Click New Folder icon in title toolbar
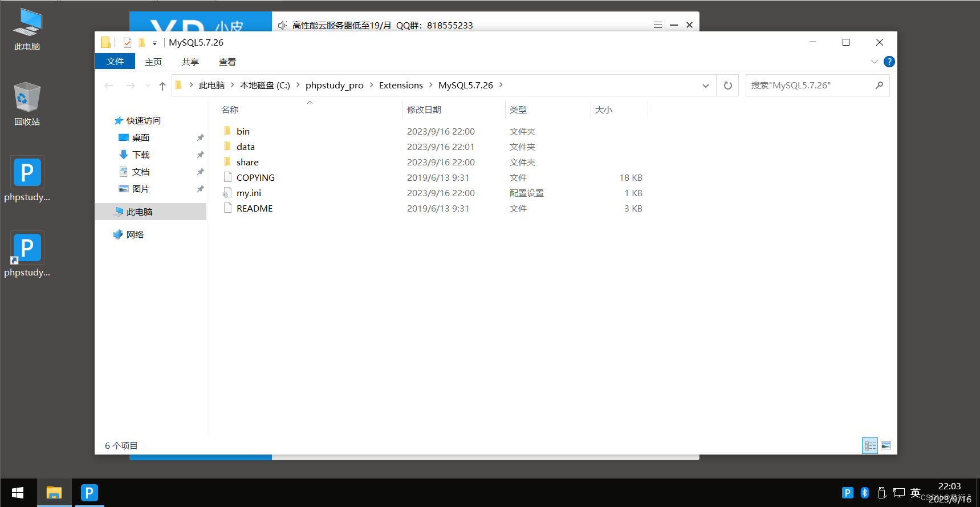 tap(141, 43)
